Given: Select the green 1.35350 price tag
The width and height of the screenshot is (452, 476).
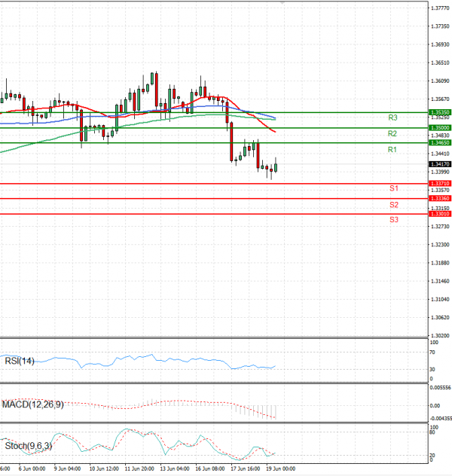Looking at the screenshot, I should 438,112.
